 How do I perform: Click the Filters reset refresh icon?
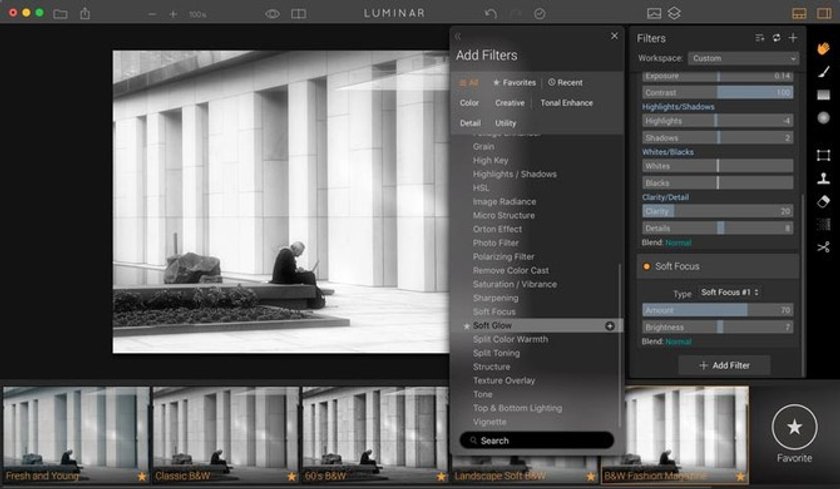[x=776, y=37]
